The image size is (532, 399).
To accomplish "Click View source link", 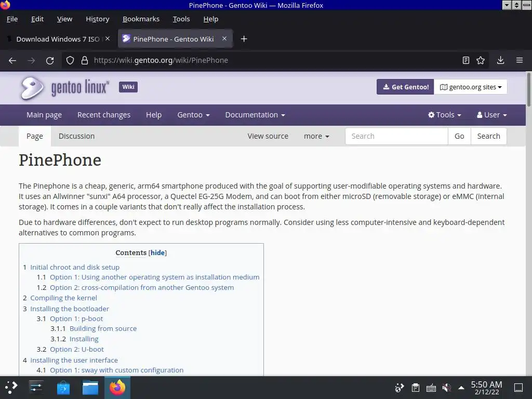I will 268,136.
